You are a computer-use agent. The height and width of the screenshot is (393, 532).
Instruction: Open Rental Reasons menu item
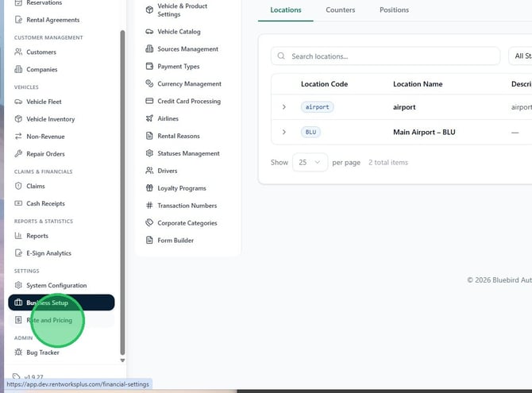point(187,136)
